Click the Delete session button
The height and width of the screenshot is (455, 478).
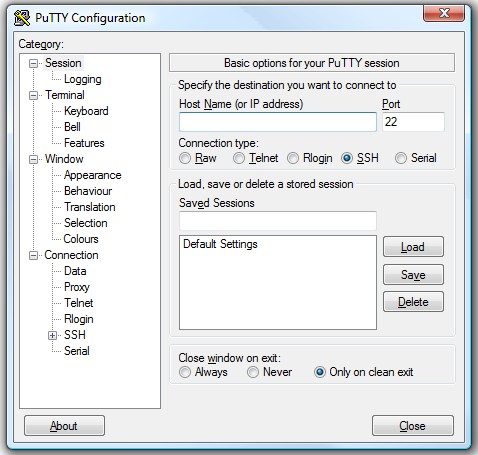click(x=413, y=302)
